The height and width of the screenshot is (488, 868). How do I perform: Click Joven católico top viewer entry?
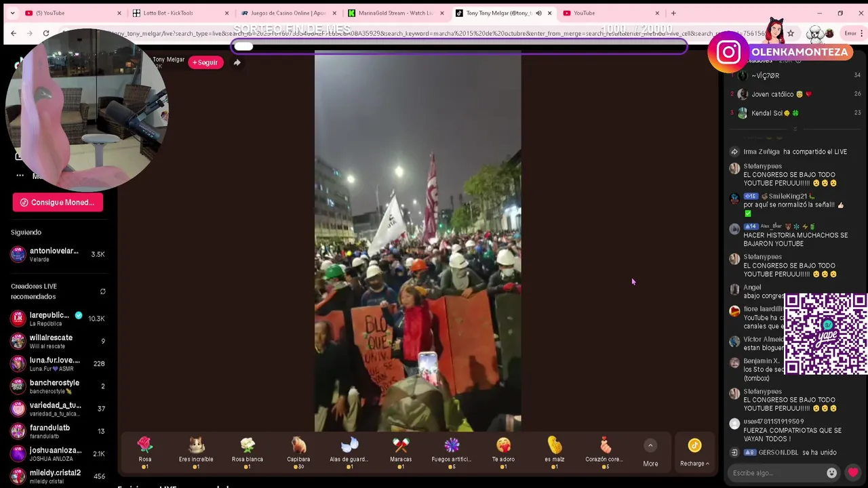click(x=795, y=94)
